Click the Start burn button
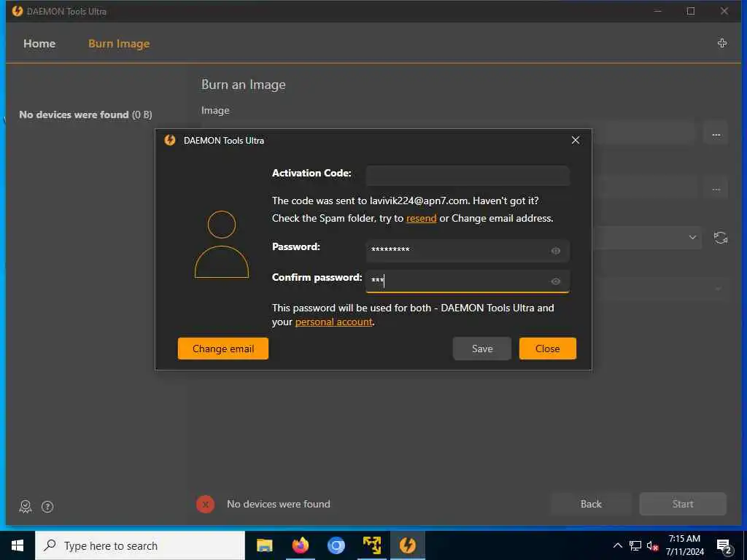 click(683, 504)
